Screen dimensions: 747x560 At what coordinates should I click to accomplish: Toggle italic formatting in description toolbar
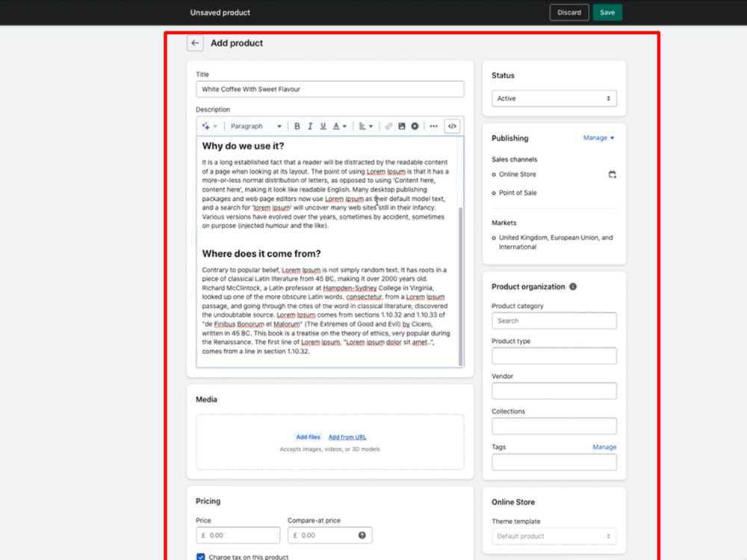click(310, 126)
